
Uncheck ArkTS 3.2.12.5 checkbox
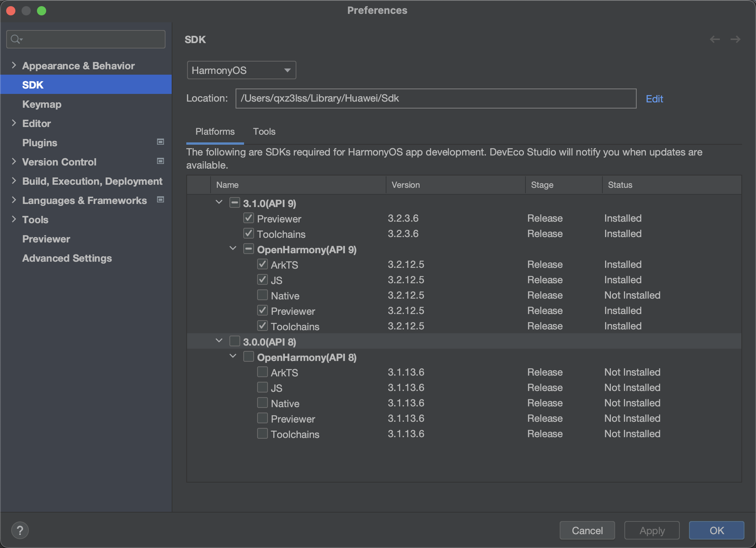point(263,264)
